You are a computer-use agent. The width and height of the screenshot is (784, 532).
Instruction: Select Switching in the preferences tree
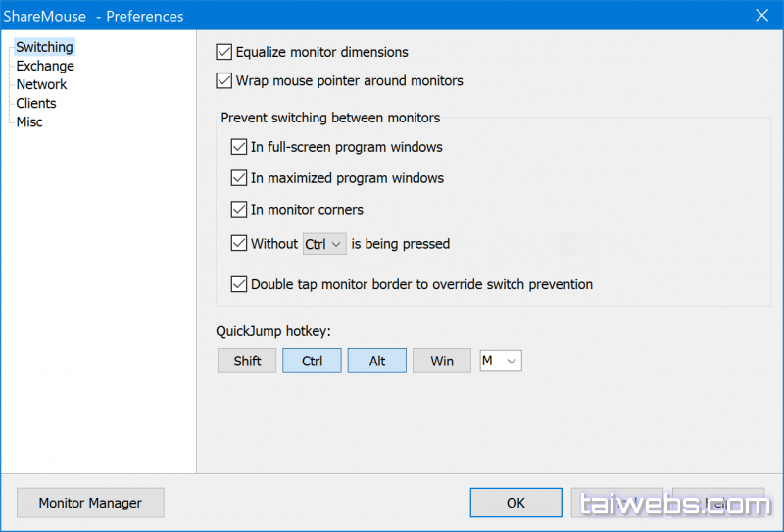click(x=44, y=47)
